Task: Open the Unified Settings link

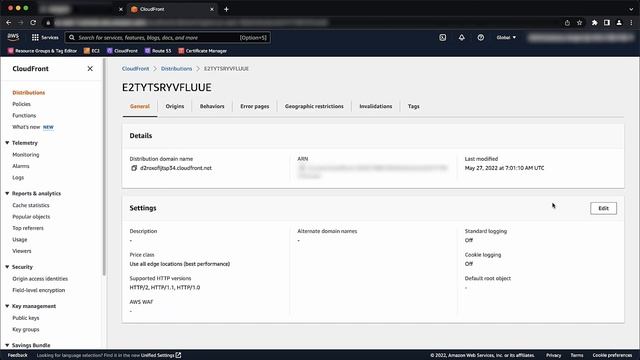Action: [x=161, y=355]
